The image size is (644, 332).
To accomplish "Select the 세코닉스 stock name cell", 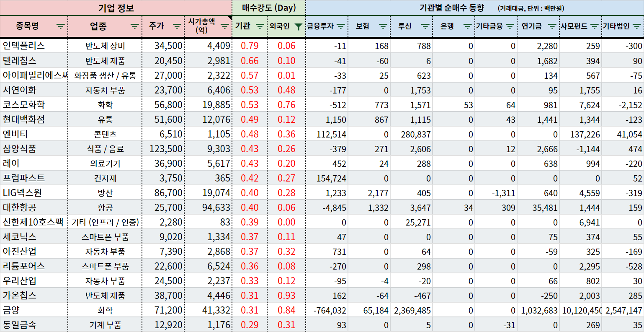I will click(34, 237).
